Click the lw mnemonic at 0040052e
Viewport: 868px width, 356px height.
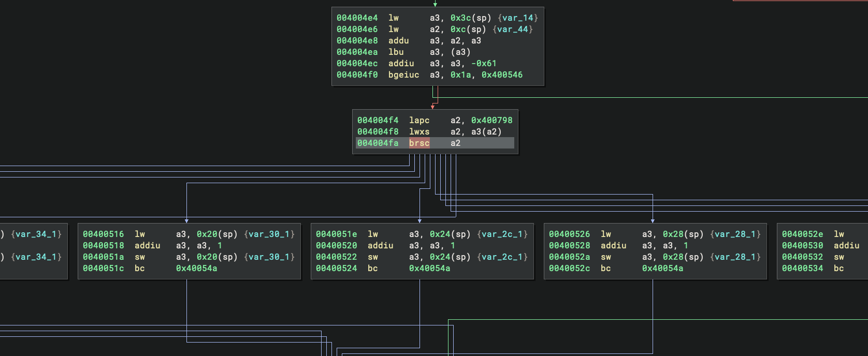pos(839,234)
